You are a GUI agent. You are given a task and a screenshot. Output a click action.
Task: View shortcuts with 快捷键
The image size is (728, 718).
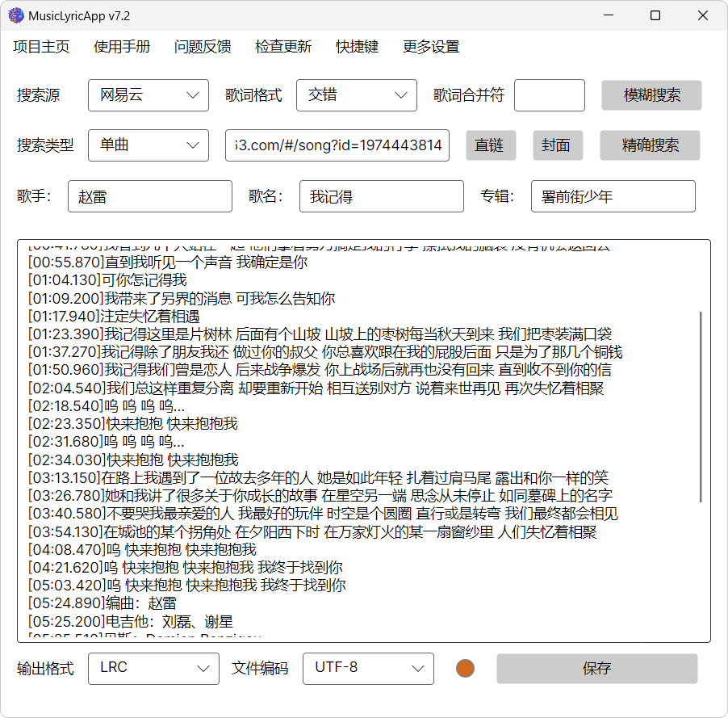click(x=354, y=47)
